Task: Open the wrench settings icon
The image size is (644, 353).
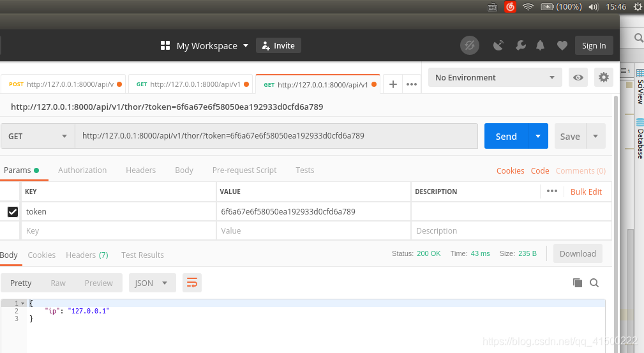Action: tap(520, 45)
